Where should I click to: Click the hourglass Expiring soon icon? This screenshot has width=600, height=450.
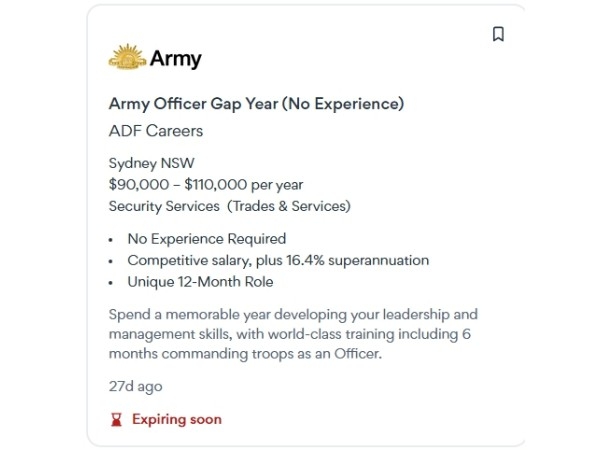(x=116, y=419)
